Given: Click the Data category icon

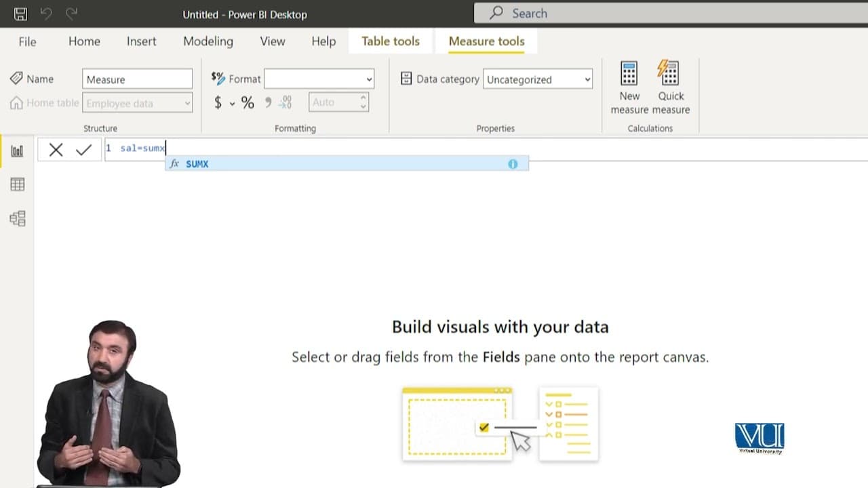Looking at the screenshot, I should click(406, 79).
